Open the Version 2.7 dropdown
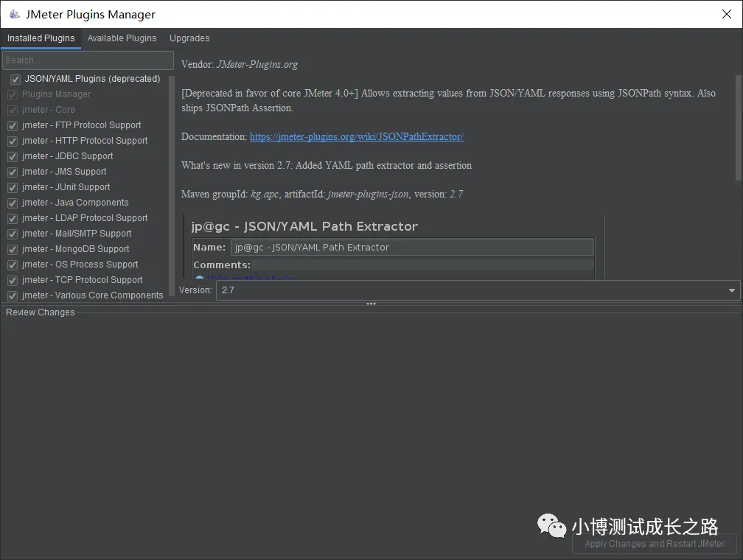This screenshot has width=743, height=560. point(478,290)
